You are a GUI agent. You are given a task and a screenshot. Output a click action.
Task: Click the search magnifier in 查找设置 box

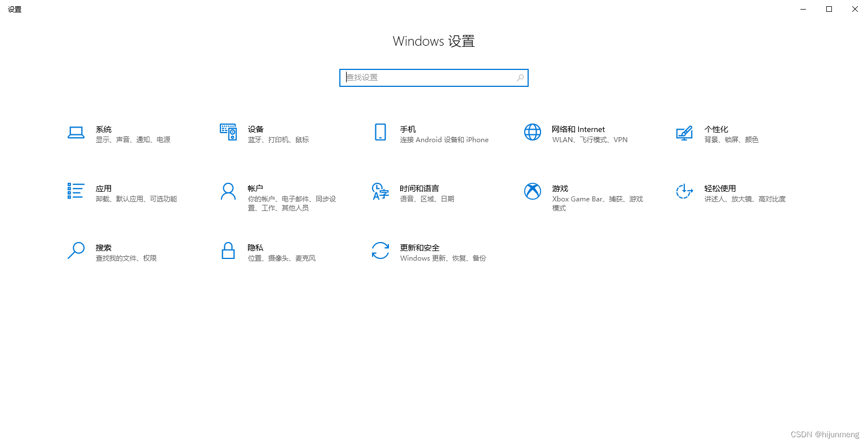(x=520, y=78)
